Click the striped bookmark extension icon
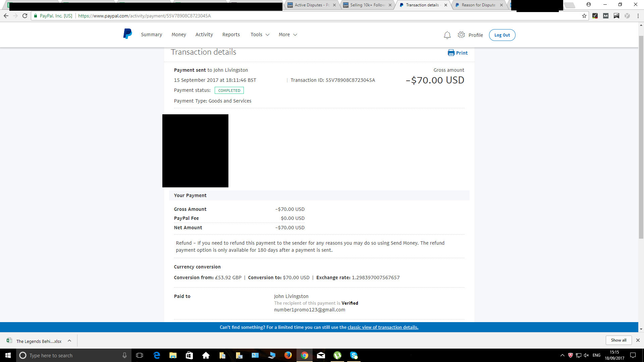This screenshot has width=644, height=362. click(616, 16)
